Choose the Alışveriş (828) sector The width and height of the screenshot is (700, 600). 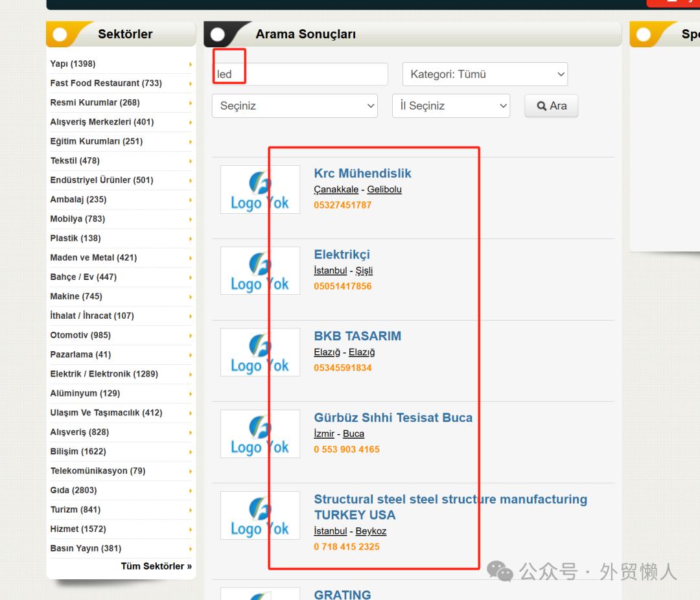click(x=80, y=432)
